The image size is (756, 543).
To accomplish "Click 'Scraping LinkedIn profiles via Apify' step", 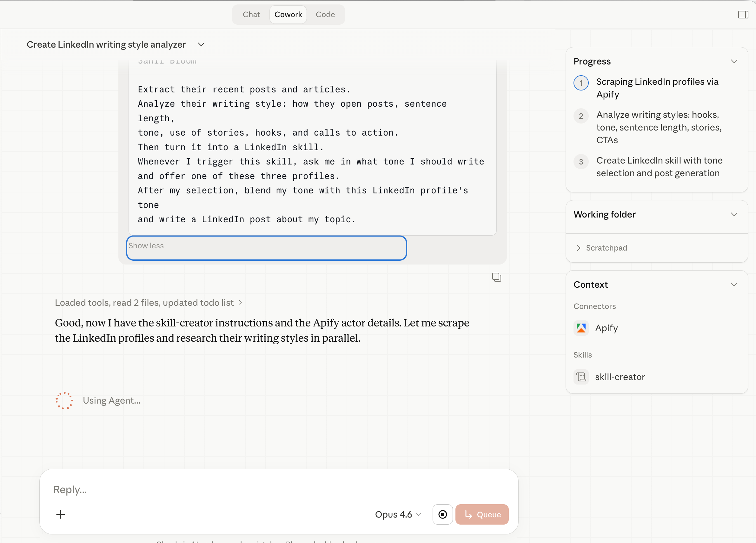I will [x=657, y=88].
